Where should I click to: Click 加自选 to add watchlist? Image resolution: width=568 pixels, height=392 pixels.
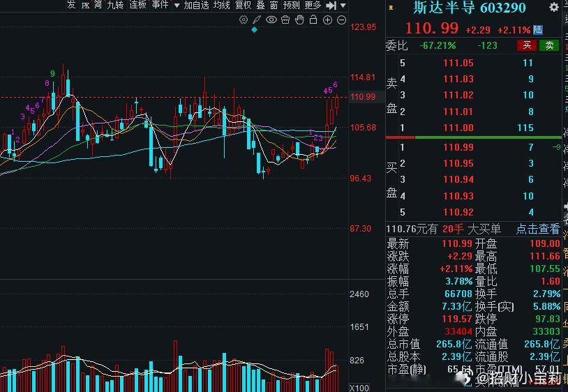[196, 5]
